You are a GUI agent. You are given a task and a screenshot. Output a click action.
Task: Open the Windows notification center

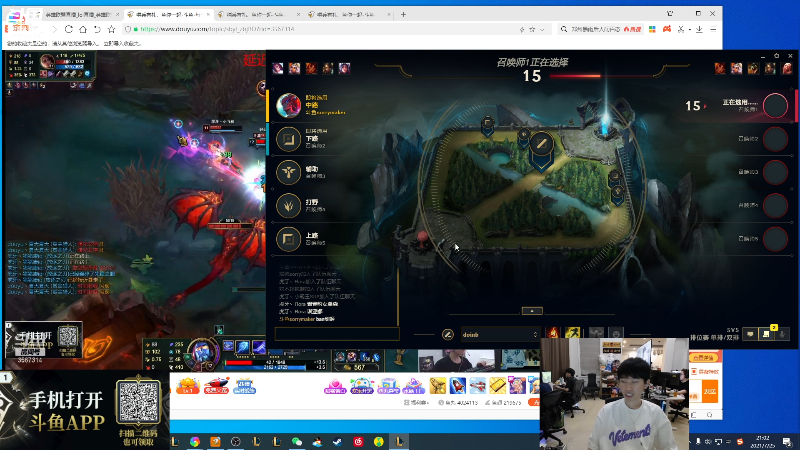pos(788,441)
